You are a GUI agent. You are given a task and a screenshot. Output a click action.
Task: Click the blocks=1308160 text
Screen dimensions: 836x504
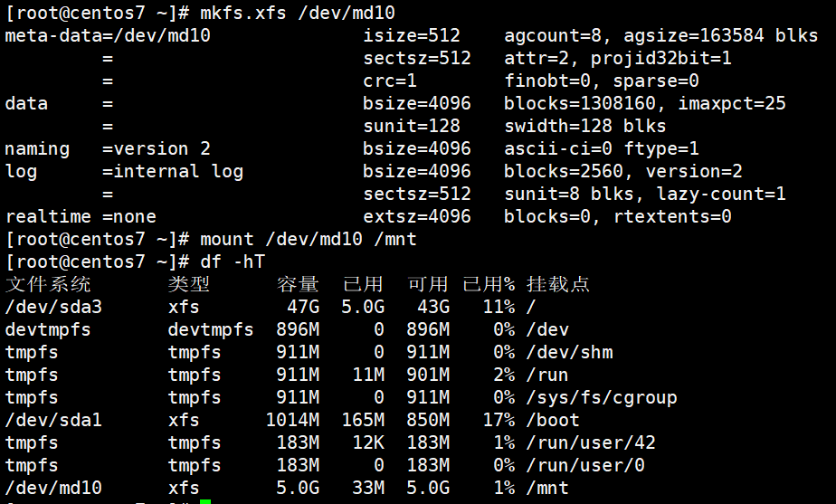[x=580, y=103]
